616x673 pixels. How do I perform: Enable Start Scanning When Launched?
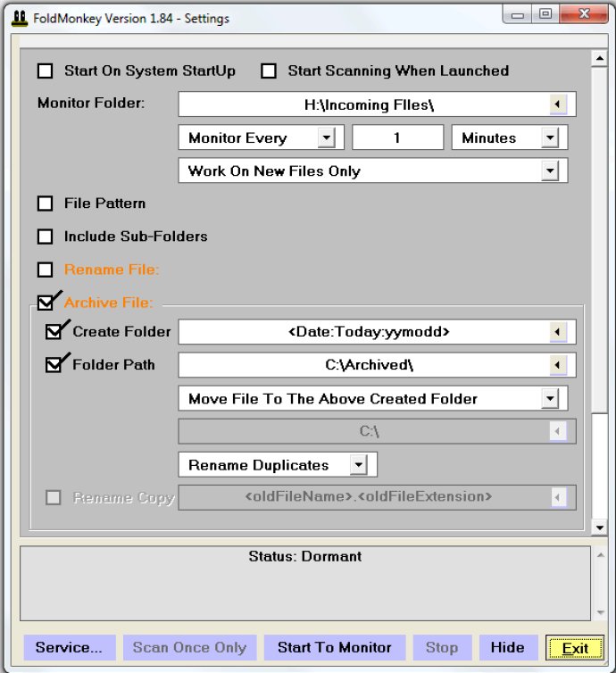click(x=269, y=71)
